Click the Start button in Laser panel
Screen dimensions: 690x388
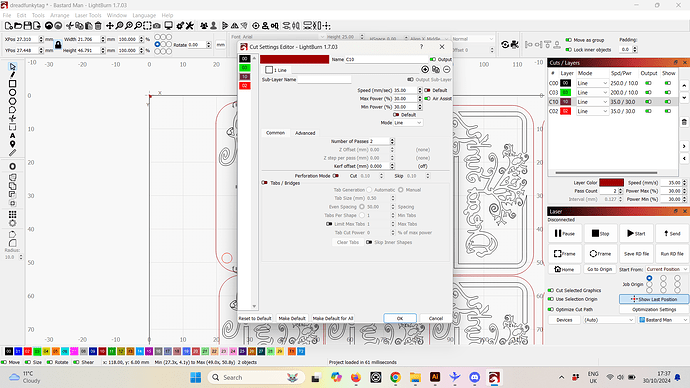pos(636,234)
